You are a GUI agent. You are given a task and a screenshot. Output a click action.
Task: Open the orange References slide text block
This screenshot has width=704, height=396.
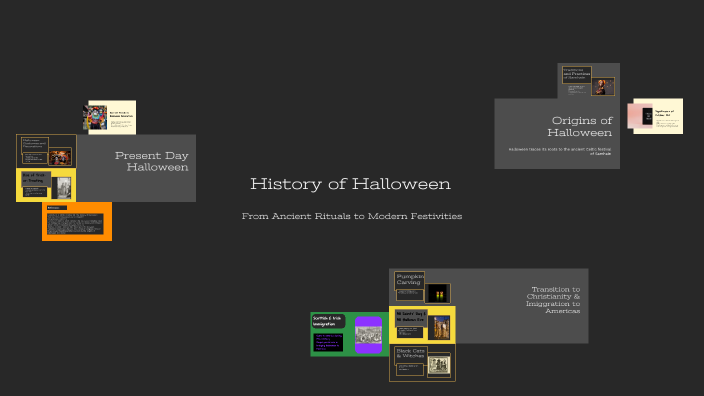point(75,224)
